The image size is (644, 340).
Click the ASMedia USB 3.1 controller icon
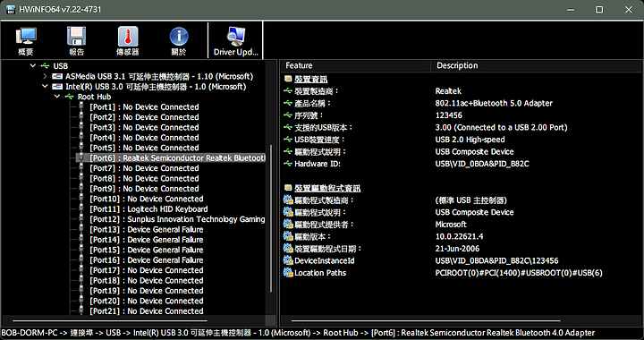(x=57, y=76)
